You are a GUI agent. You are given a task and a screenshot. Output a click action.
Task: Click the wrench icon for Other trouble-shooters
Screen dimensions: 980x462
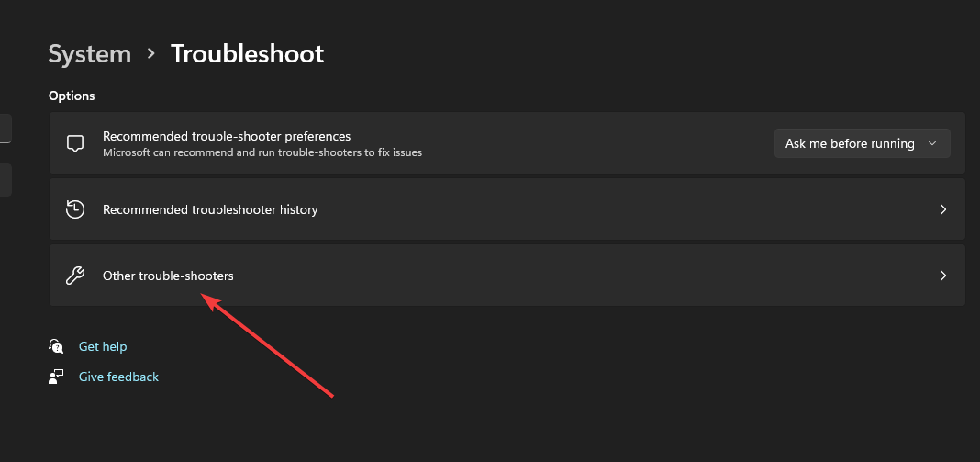(x=75, y=276)
